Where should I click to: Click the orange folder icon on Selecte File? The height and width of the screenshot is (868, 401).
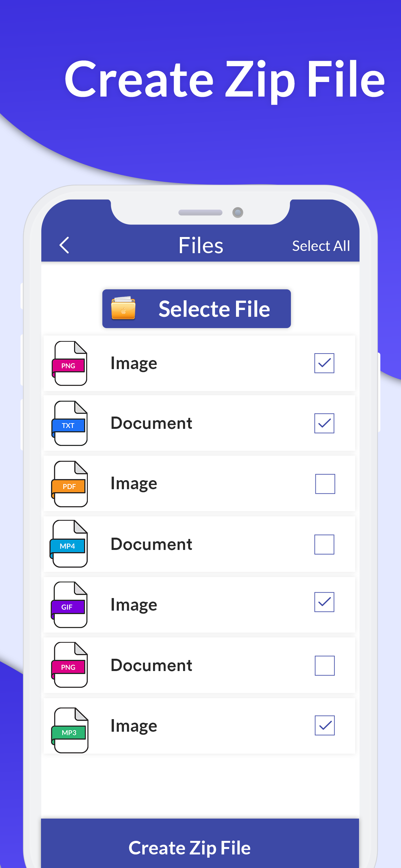124,308
